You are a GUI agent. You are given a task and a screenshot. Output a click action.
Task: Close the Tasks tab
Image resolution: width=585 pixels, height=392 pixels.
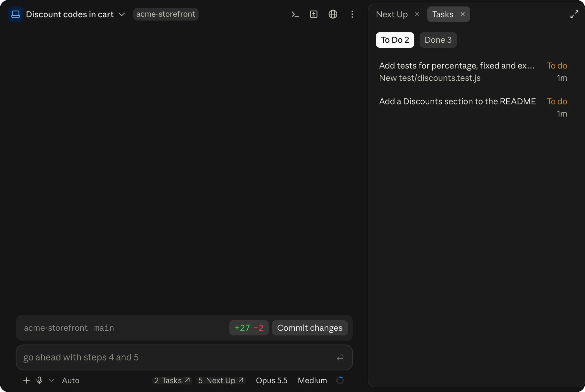click(462, 14)
